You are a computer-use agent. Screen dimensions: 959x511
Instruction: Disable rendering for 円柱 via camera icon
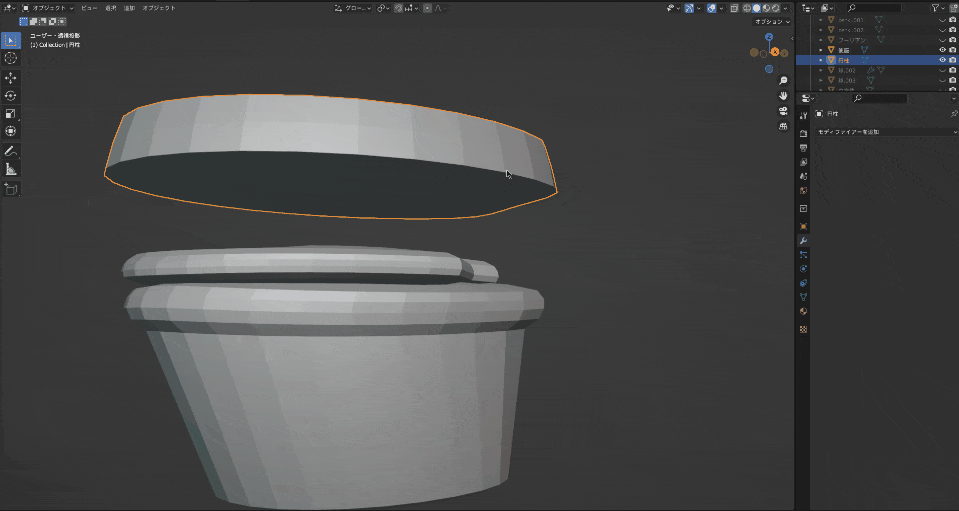952,60
